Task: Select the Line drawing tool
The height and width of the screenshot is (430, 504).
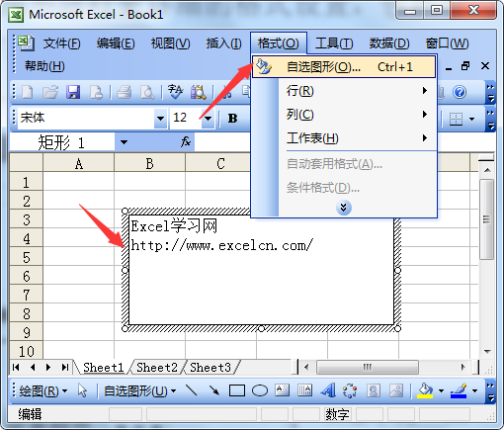Action: click(x=192, y=390)
